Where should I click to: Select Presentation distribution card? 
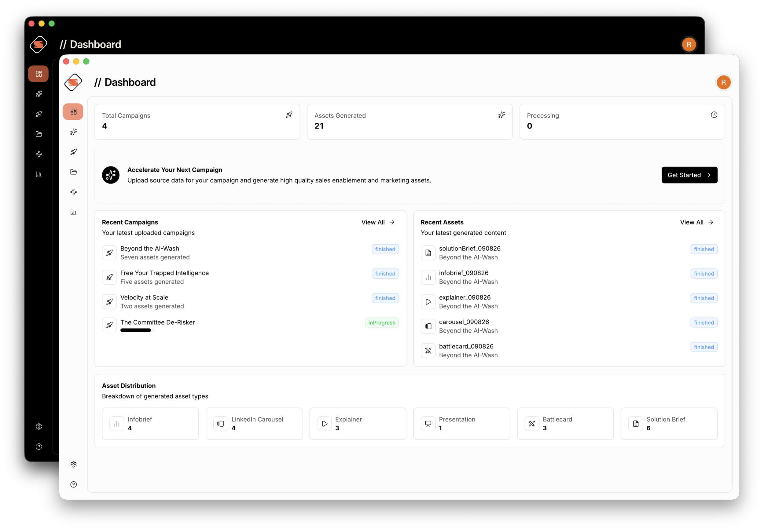(462, 424)
